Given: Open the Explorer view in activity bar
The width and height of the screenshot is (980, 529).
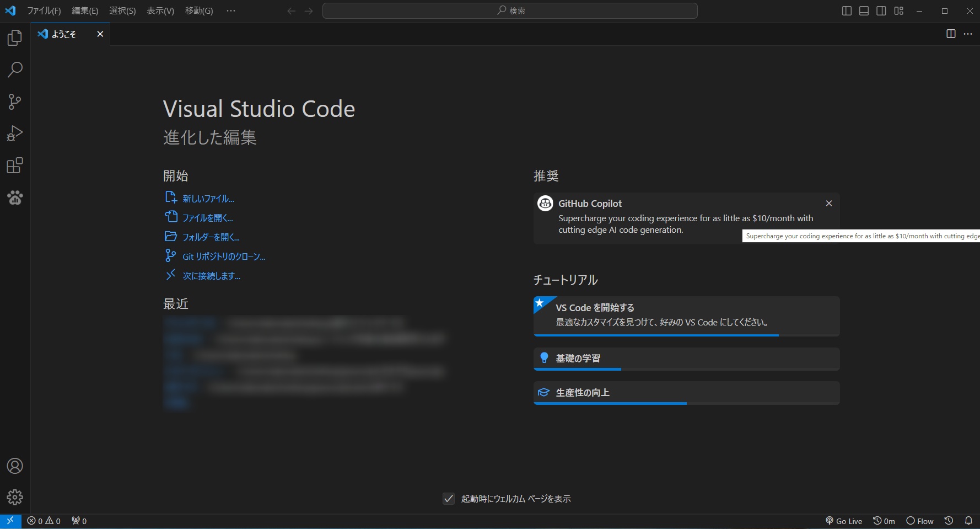Looking at the screenshot, I should point(15,38).
